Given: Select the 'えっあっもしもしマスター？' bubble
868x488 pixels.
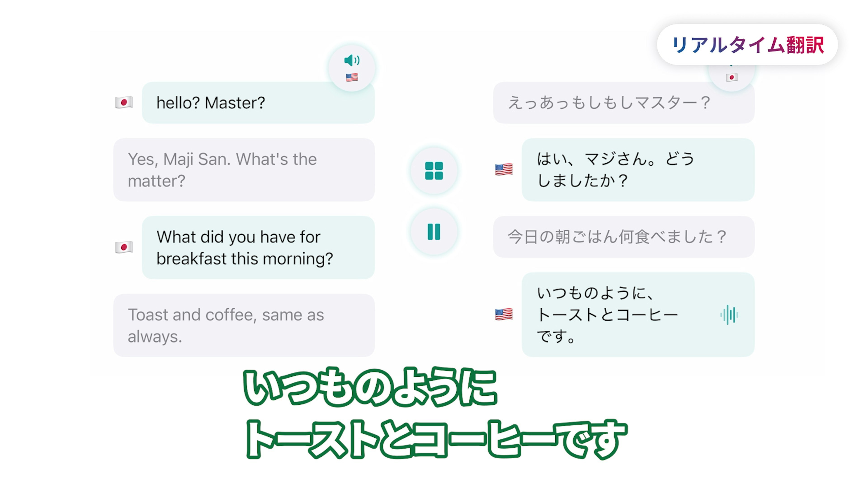Looking at the screenshot, I should (x=624, y=103).
